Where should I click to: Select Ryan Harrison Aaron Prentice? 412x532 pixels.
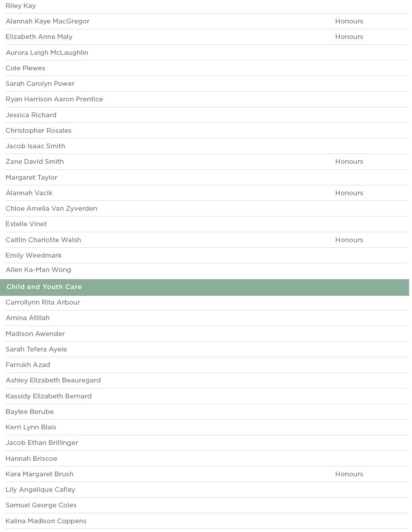(x=54, y=99)
